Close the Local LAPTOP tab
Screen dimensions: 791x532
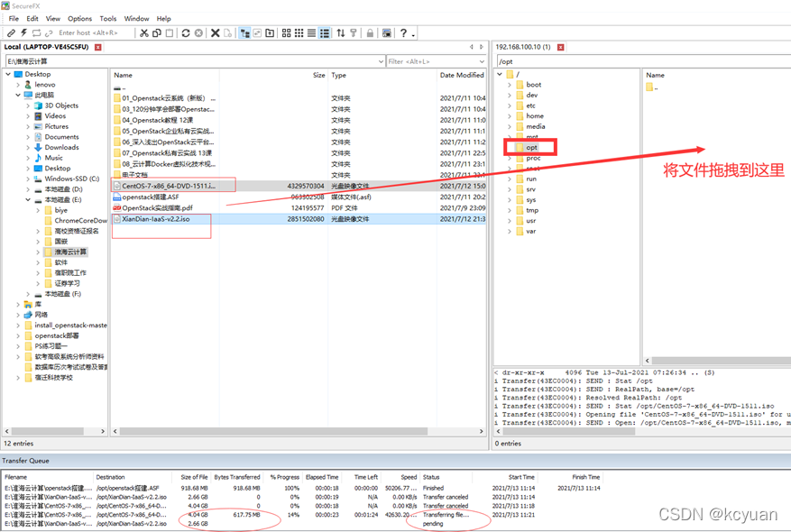98,47
